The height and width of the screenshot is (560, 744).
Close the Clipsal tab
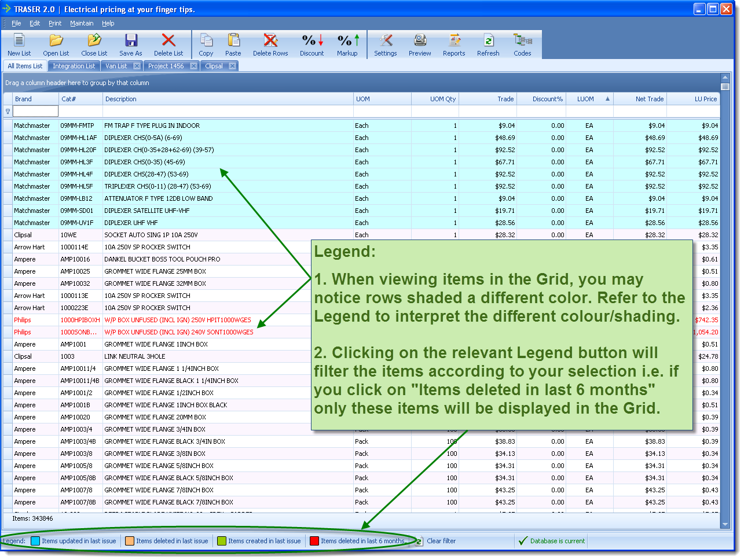[x=232, y=66]
